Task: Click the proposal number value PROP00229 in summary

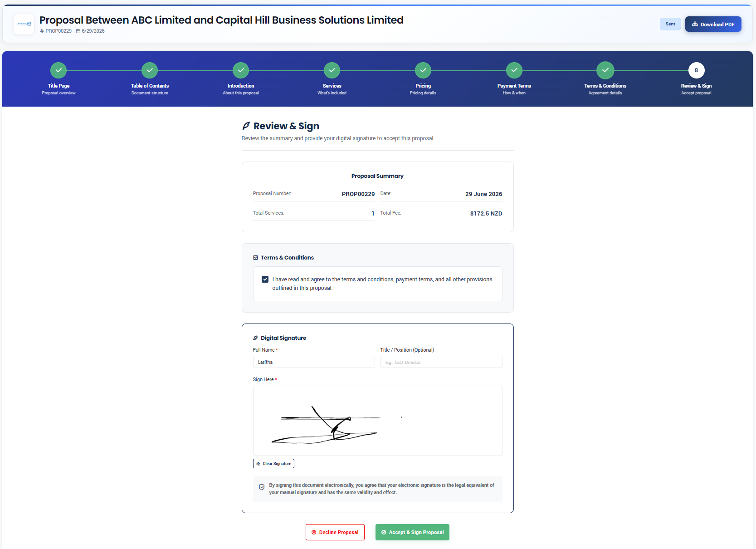Action: click(358, 194)
